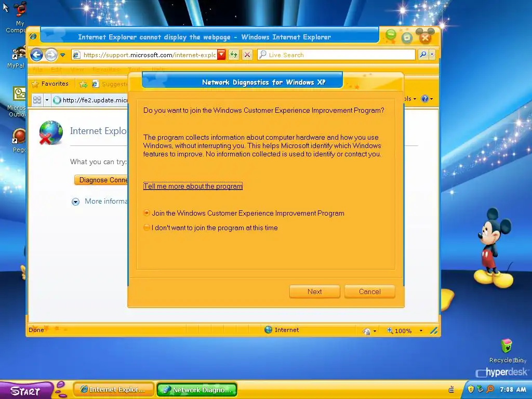Click the green Refresh arrows icon
Screen dimensions: 532x399
(234, 55)
